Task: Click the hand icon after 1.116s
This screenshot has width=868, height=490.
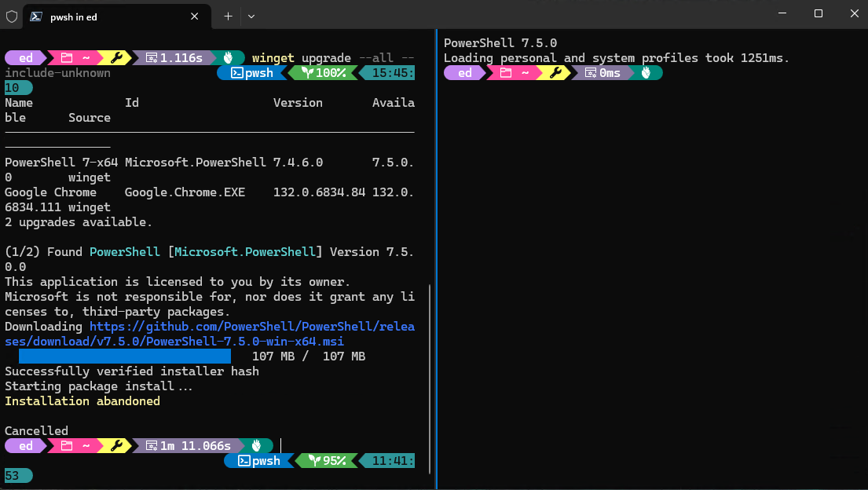Action: pos(228,57)
